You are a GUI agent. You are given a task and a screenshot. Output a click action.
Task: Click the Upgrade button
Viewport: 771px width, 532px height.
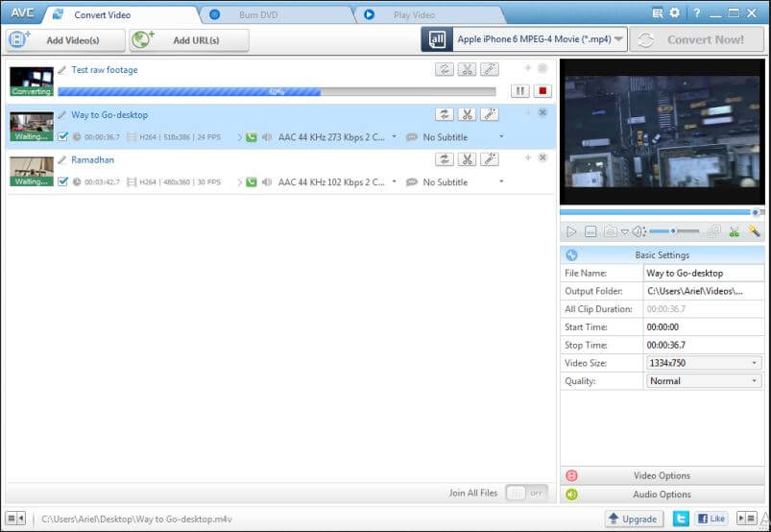point(634,519)
